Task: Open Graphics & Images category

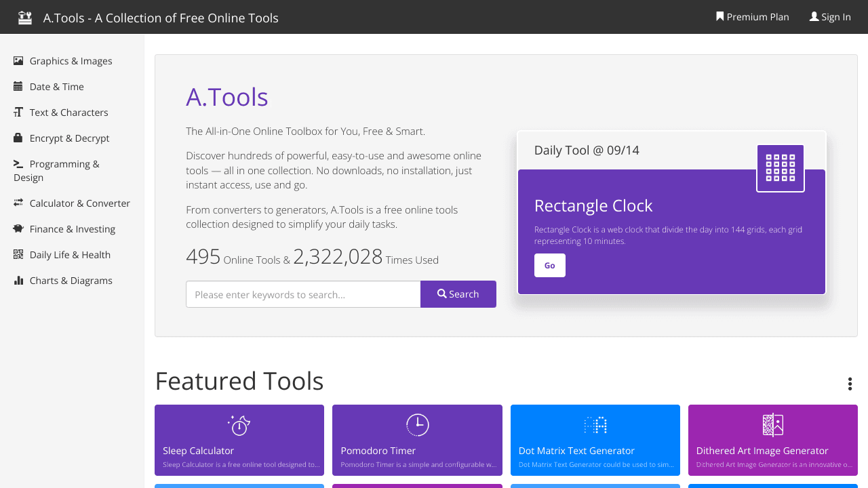Action: click(71, 61)
